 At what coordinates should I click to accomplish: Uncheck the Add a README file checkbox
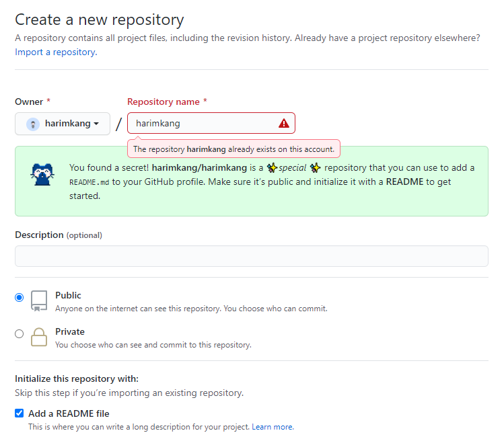point(20,413)
